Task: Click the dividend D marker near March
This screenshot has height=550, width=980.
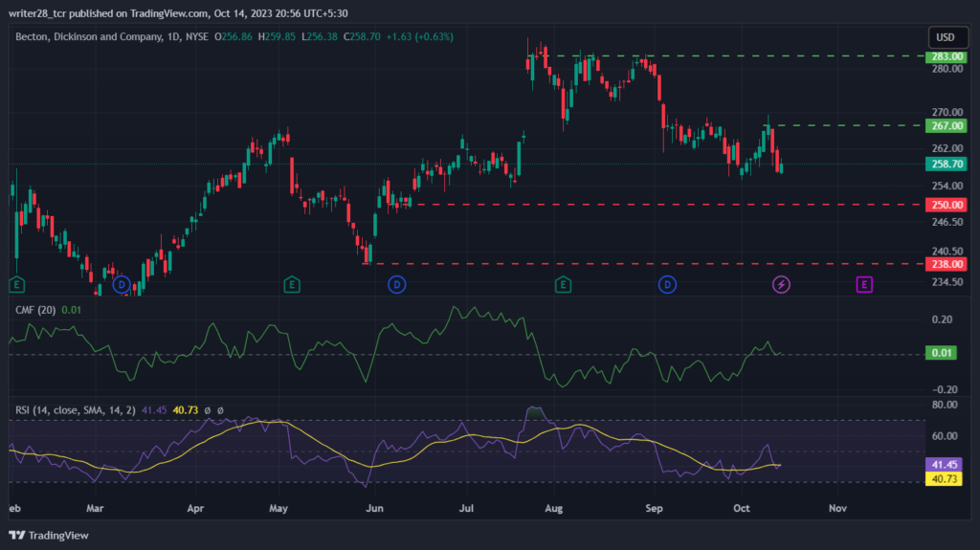Action: [x=122, y=285]
